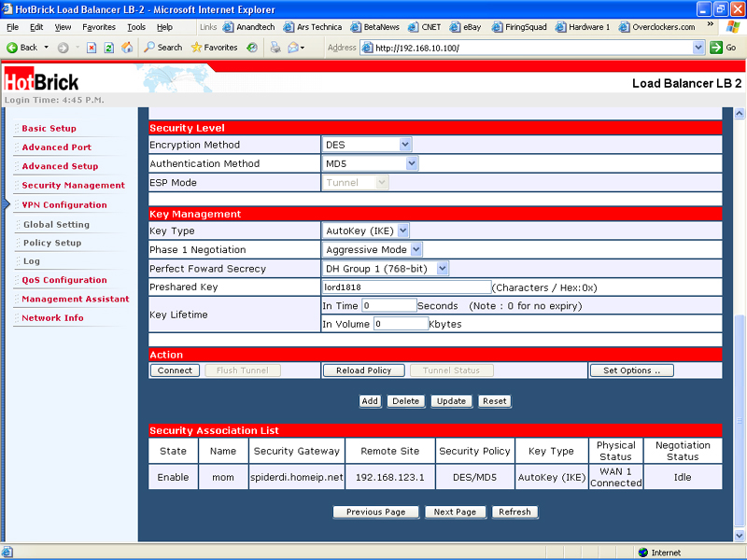
Task: Go to Previous Page of the association list
Action: [x=376, y=511]
